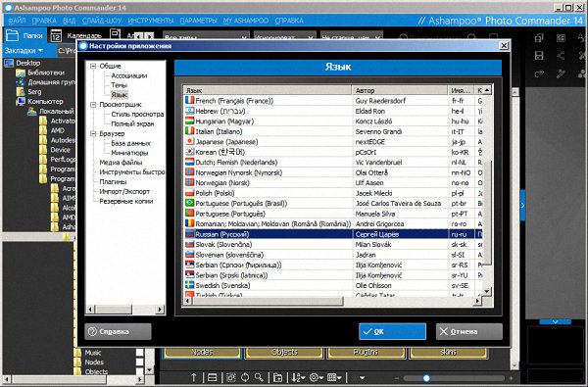Select Japanese language row
Viewport: 588px width, 387px height.
click(333, 142)
